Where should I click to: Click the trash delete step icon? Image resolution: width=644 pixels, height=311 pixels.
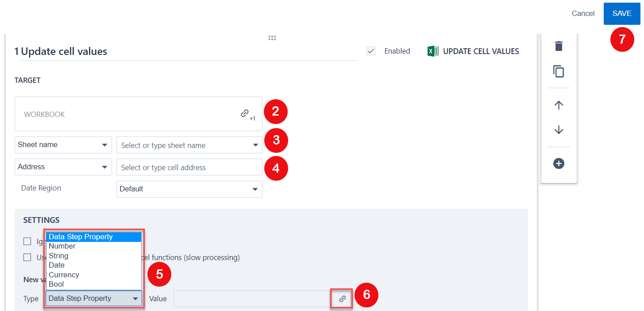(x=559, y=46)
